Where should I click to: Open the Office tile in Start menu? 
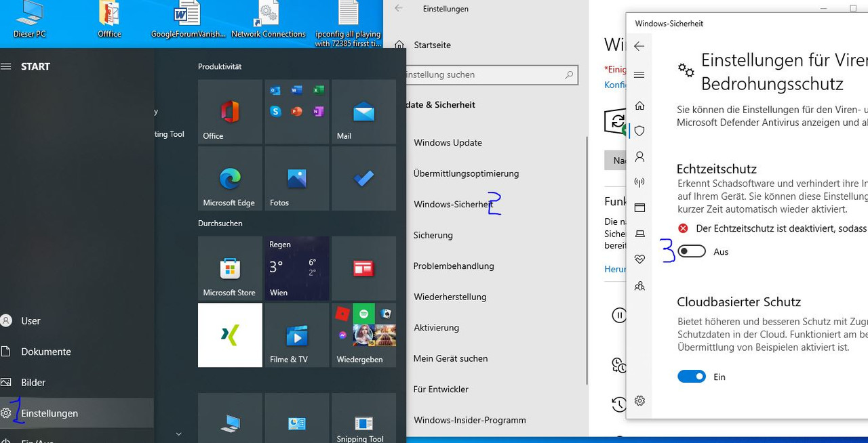click(x=230, y=112)
